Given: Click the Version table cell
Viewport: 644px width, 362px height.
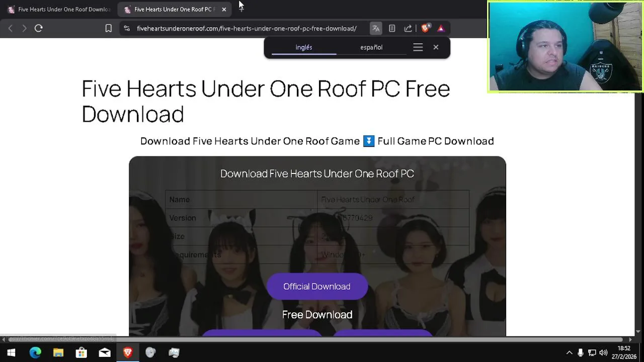Looking at the screenshot, I should (x=241, y=218).
